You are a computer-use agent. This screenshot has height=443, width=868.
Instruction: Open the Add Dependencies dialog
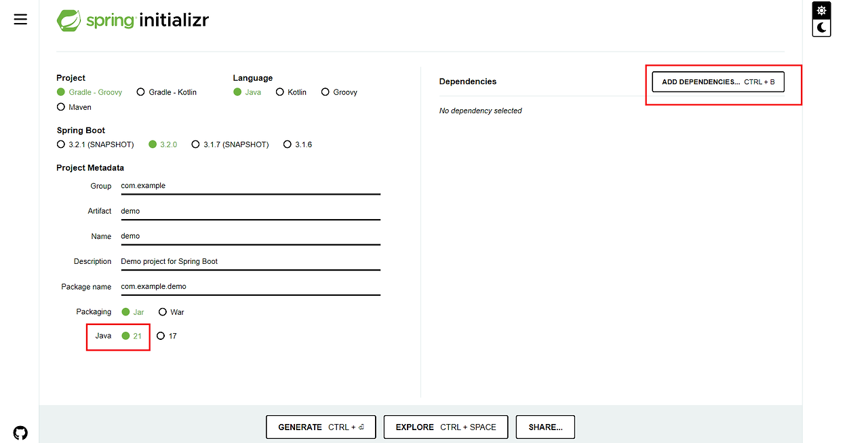[x=718, y=81]
